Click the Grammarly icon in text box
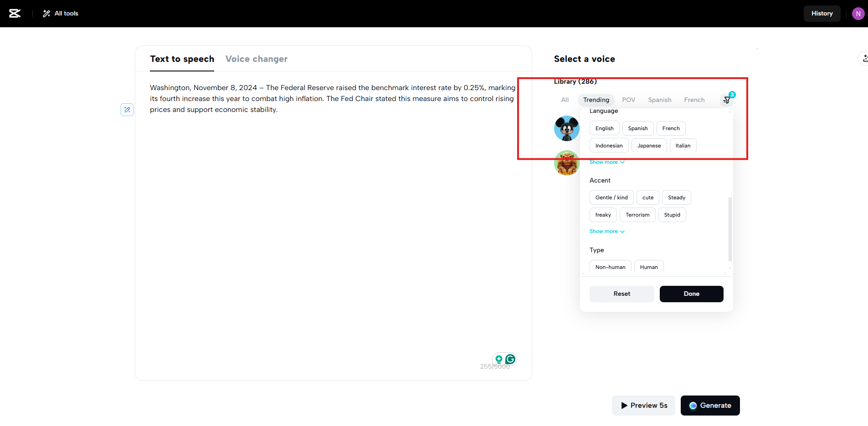868x426 pixels. click(510, 359)
